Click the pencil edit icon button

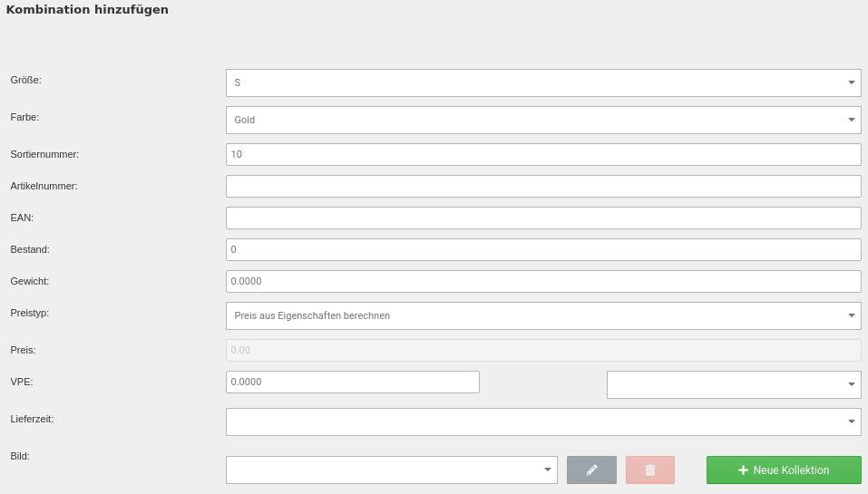click(591, 470)
